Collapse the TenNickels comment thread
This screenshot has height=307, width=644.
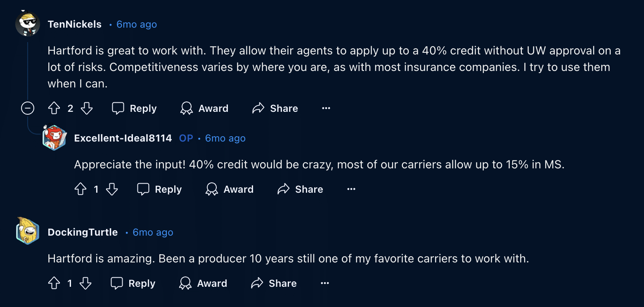click(x=28, y=109)
